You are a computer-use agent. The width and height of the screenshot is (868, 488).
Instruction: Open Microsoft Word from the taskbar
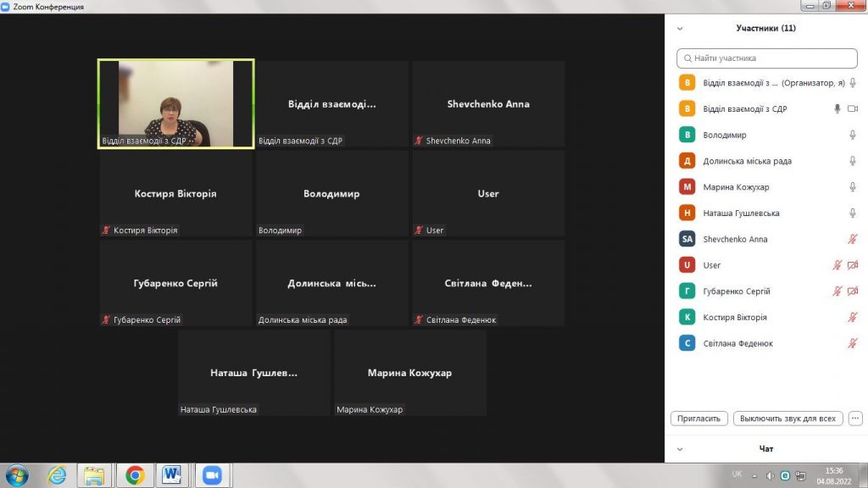(x=171, y=474)
